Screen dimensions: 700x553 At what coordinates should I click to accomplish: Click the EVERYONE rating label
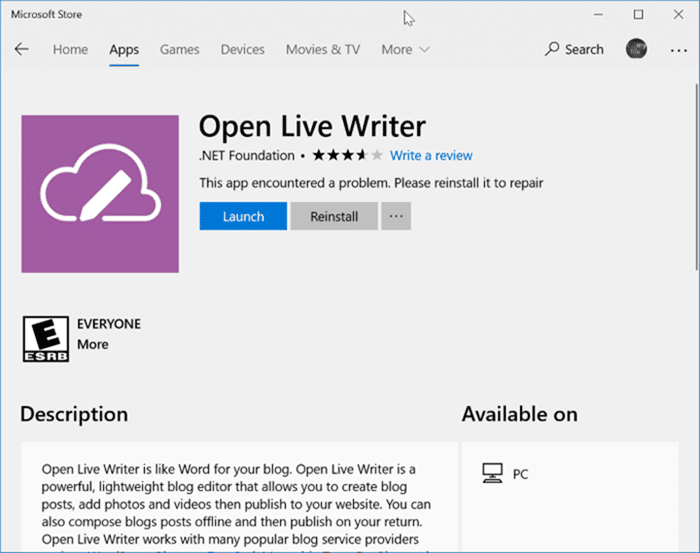(x=108, y=324)
